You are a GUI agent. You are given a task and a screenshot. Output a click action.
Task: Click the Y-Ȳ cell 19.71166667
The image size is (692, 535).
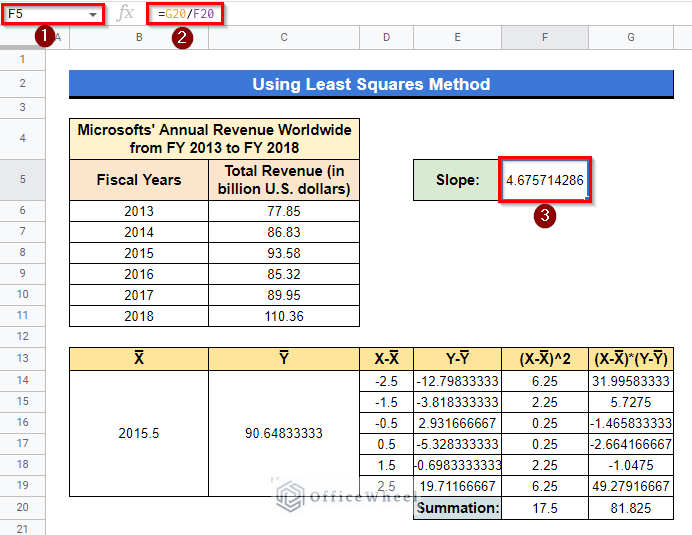point(457,486)
